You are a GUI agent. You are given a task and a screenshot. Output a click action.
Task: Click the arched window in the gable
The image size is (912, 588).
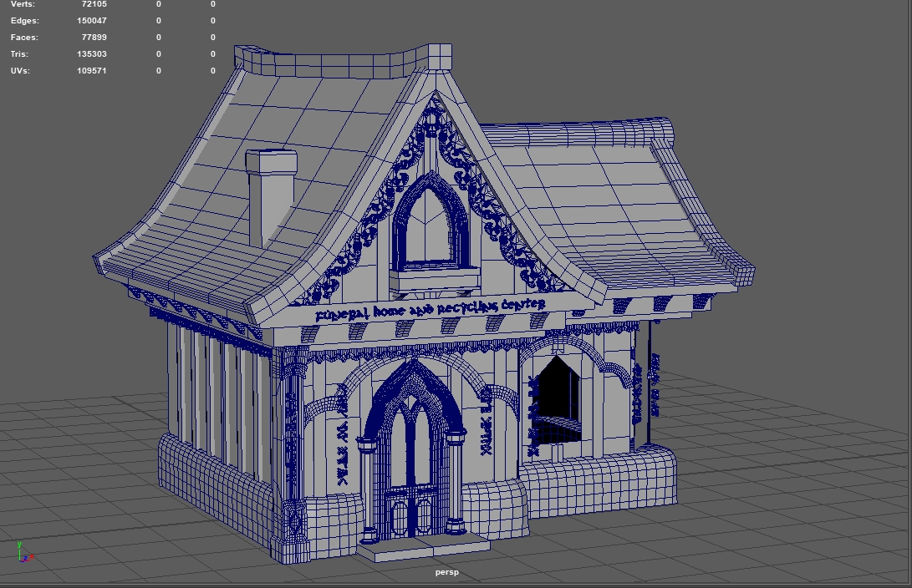pos(430,224)
